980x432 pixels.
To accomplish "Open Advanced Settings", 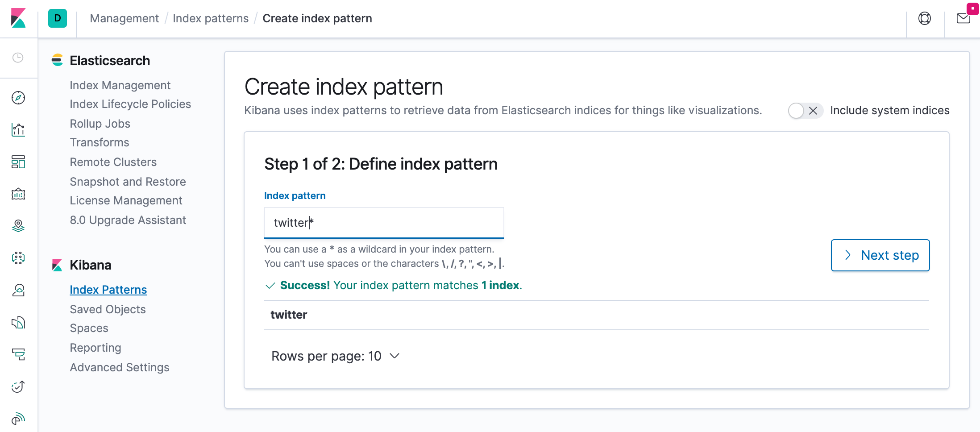I will pos(120,367).
